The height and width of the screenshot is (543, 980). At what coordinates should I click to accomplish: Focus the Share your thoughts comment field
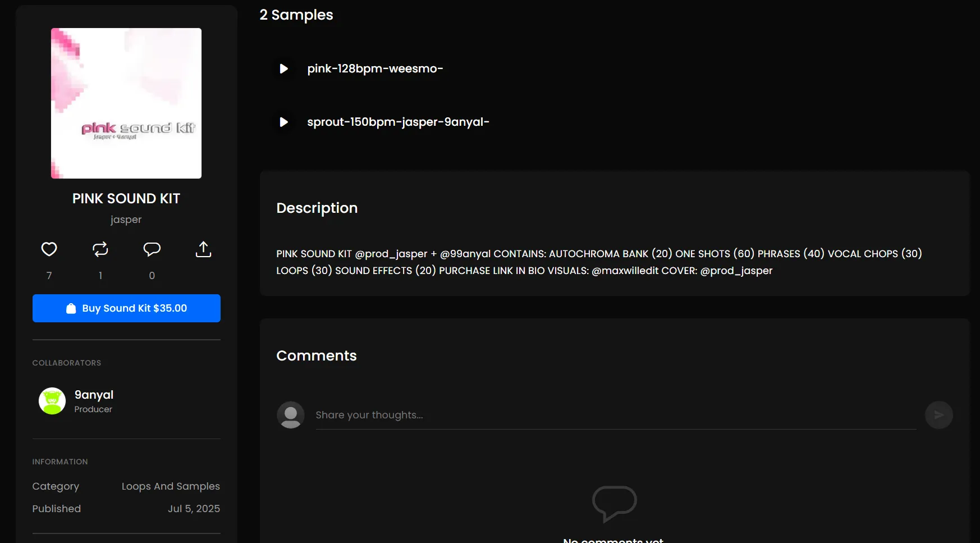(616, 415)
